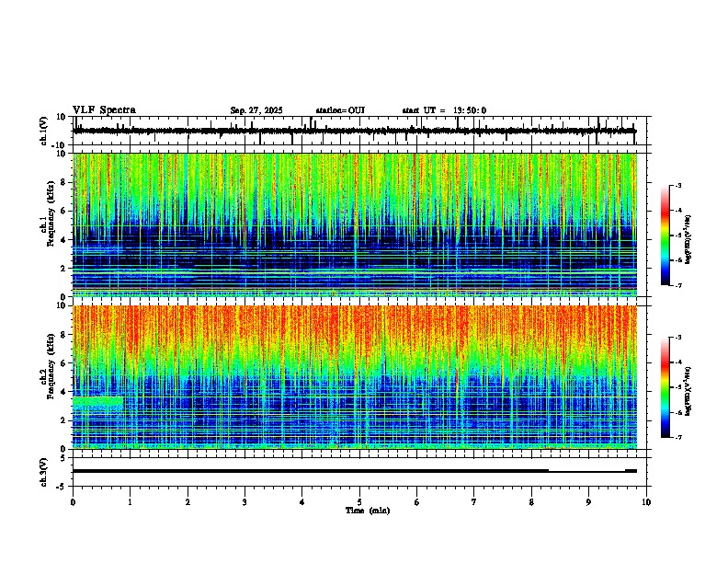Click the ch.2 frequency spectrogram panel
Viewport: 728px width, 563px height.
355,377
